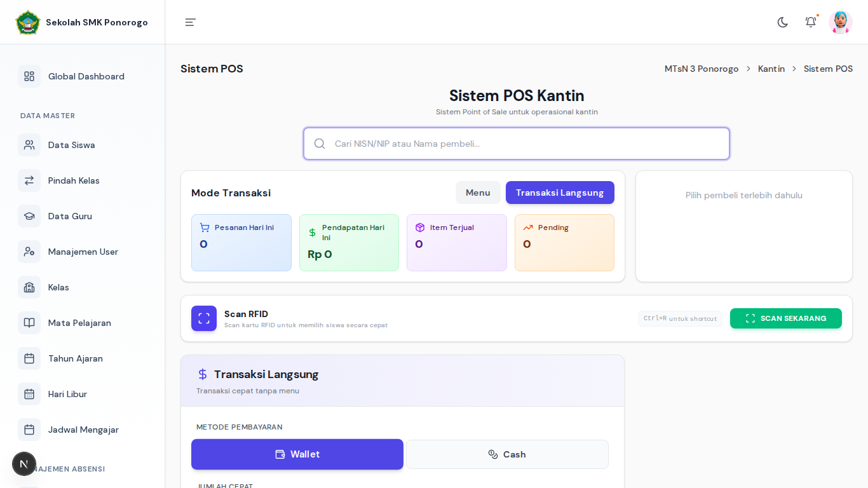
Task: Toggle the sidebar hamburger menu icon
Action: (x=191, y=22)
